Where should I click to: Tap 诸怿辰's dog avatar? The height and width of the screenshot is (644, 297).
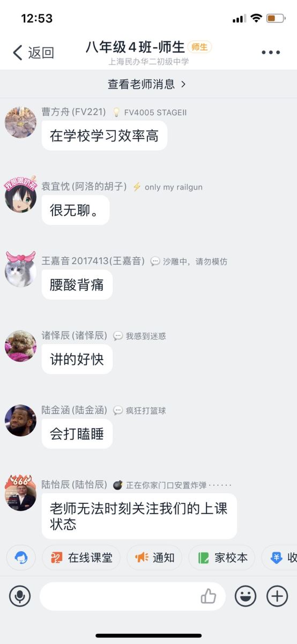[20, 346]
